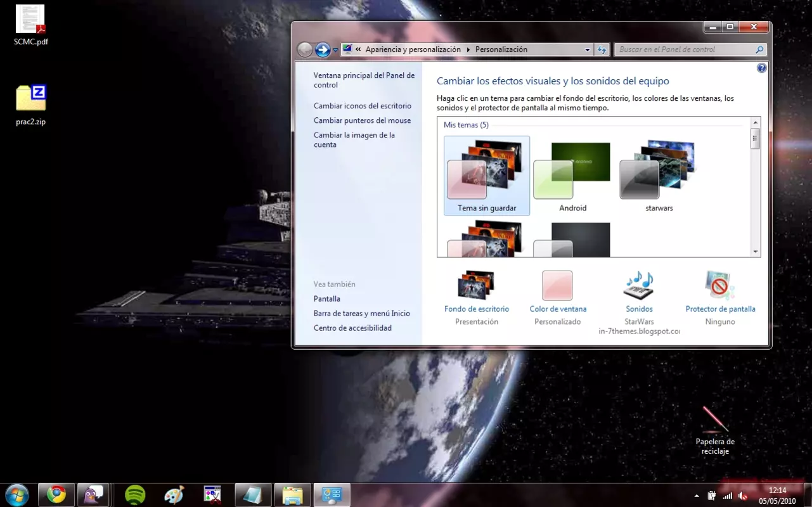Open breadcrumb root chevron in address bar
The width and height of the screenshot is (812, 507).
[359, 49]
